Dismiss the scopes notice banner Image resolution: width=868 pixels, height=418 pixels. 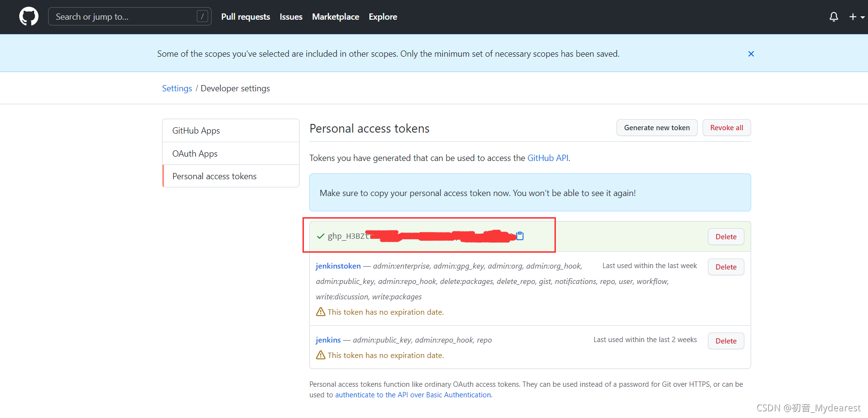[x=751, y=54]
